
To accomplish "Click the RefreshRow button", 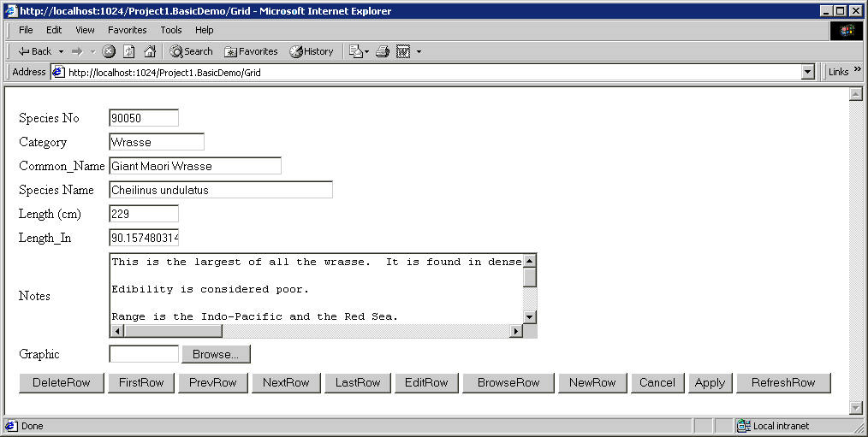I will 783,383.
